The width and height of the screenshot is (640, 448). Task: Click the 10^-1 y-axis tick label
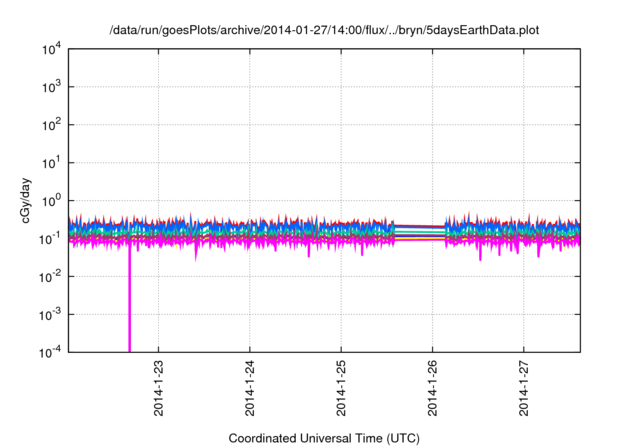(x=50, y=239)
